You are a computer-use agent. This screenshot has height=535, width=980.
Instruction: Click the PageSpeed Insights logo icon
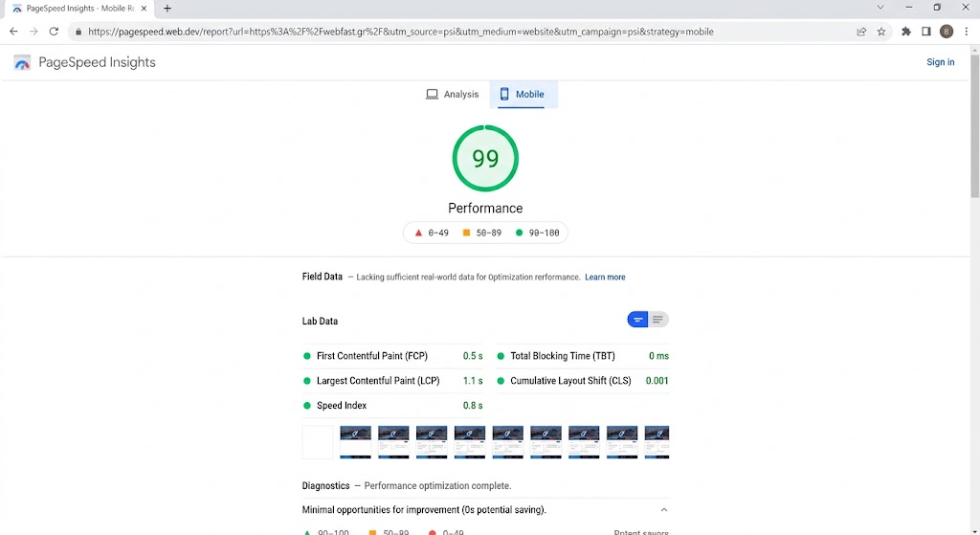tap(22, 62)
